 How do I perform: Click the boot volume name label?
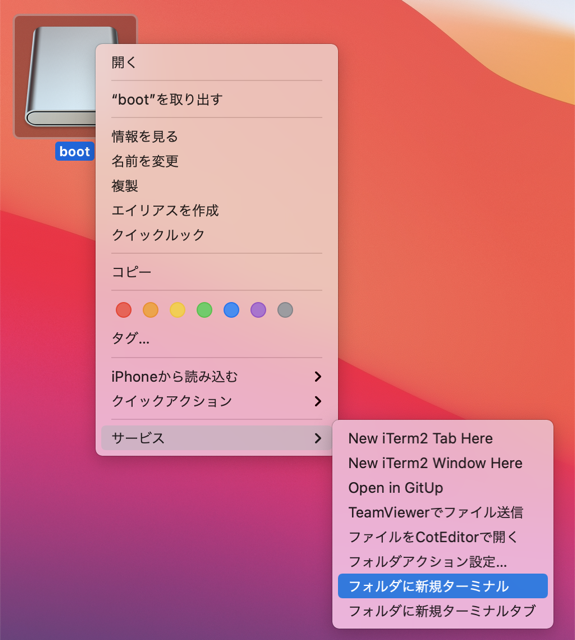75,151
